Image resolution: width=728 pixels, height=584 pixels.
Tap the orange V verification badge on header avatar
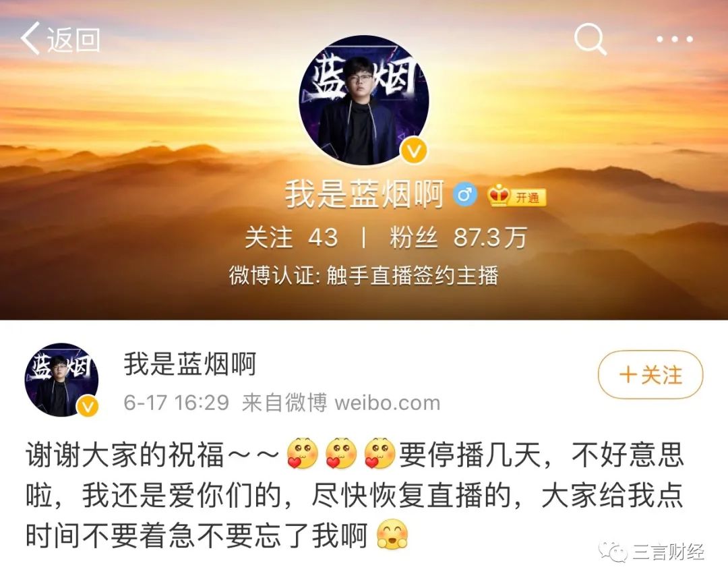414,150
